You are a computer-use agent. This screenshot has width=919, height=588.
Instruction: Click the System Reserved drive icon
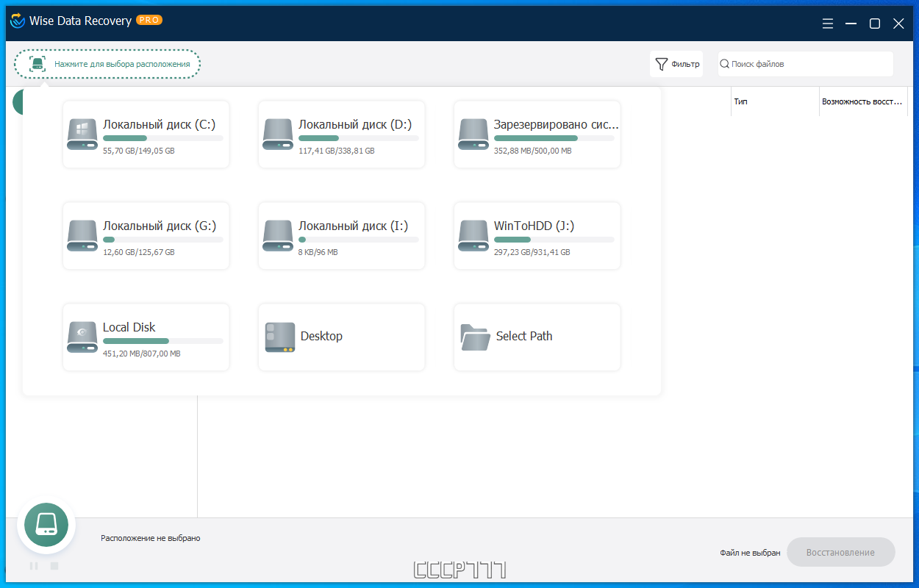[x=473, y=135]
